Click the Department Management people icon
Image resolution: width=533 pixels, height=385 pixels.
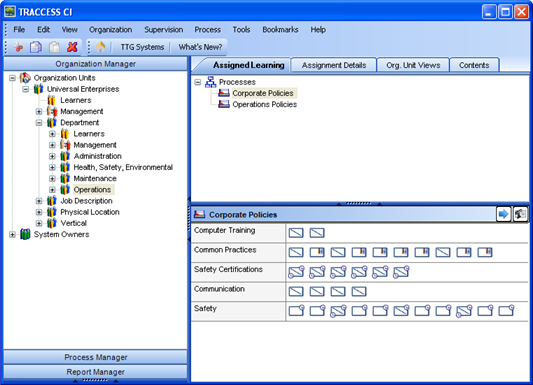pyautogui.click(x=65, y=145)
